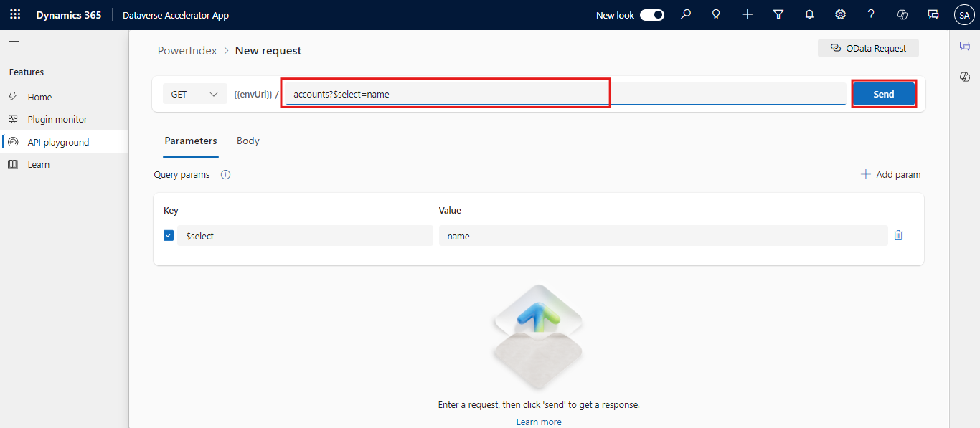Screen dimensions: 980x428
Task: Collapse the left navigation hamburger menu
Action: coord(14,44)
